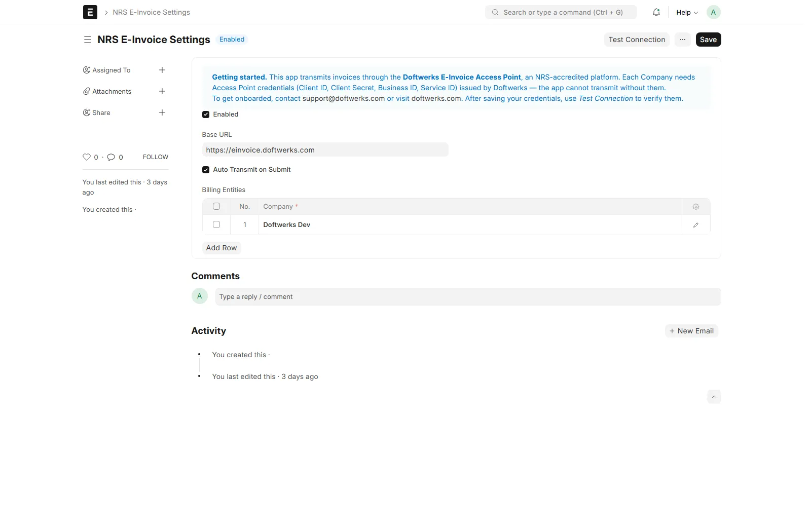Toggle the Enabled checkbox

click(x=206, y=115)
